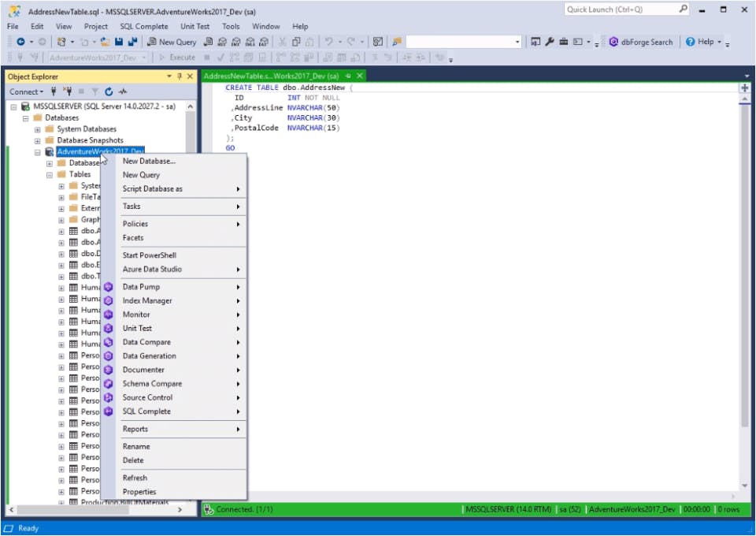Refresh the Object Explorer tree

[x=108, y=91]
